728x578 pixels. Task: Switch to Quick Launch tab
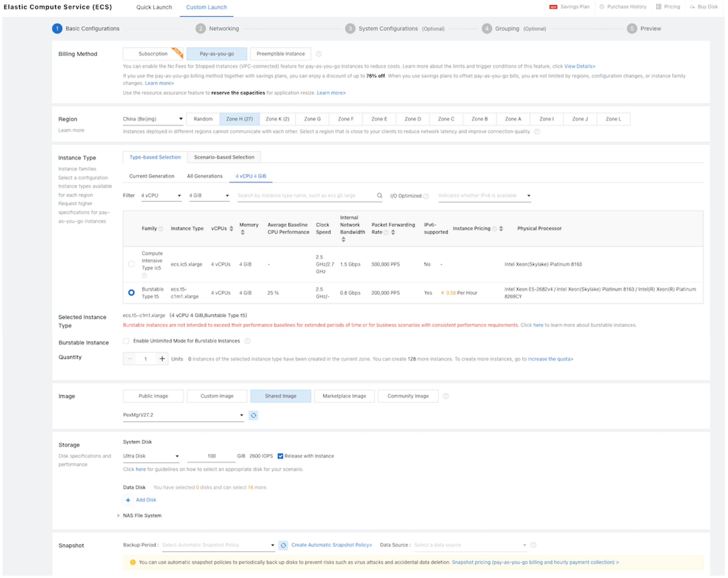tap(154, 7)
